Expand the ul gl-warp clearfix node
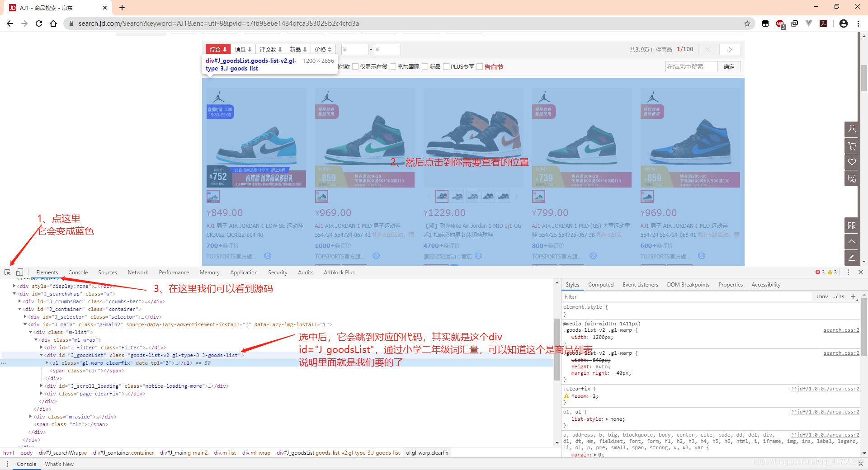Screen dimensions: 868x470 (47, 362)
